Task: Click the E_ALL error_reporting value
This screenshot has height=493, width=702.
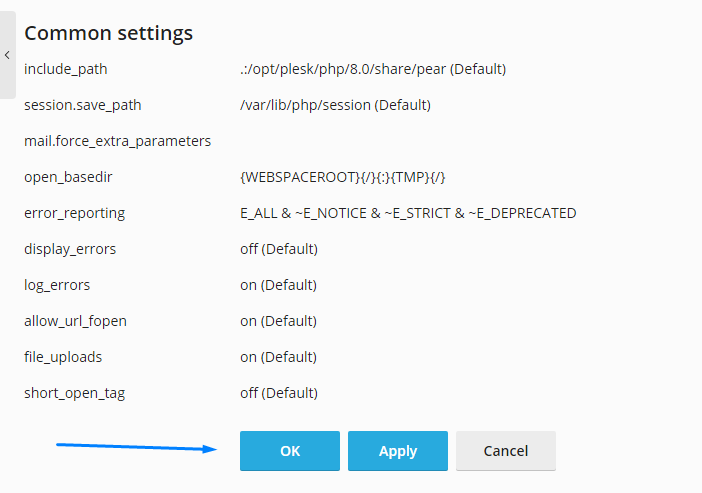Action: pos(408,213)
